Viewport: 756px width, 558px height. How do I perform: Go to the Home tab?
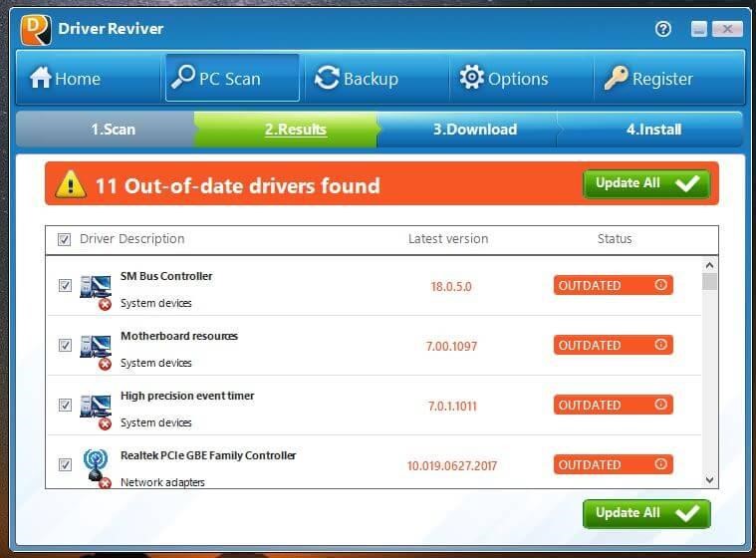point(89,78)
